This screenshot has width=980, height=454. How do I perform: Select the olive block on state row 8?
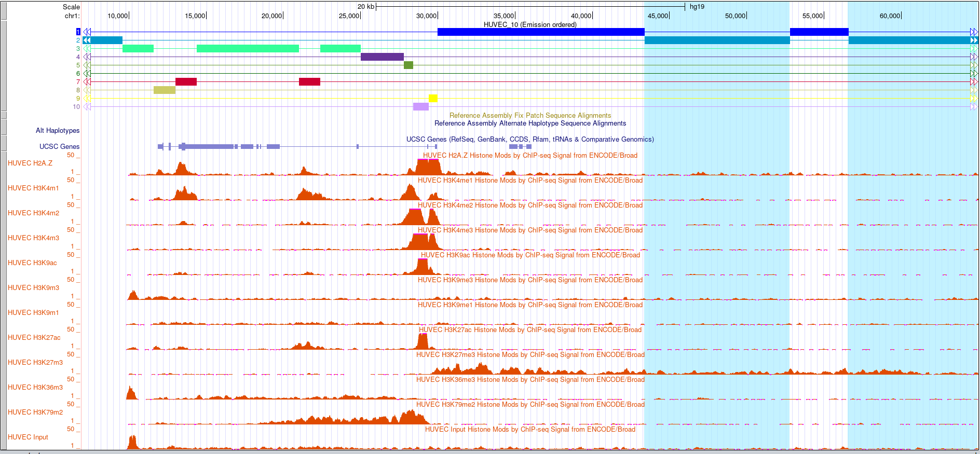click(165, 90)
